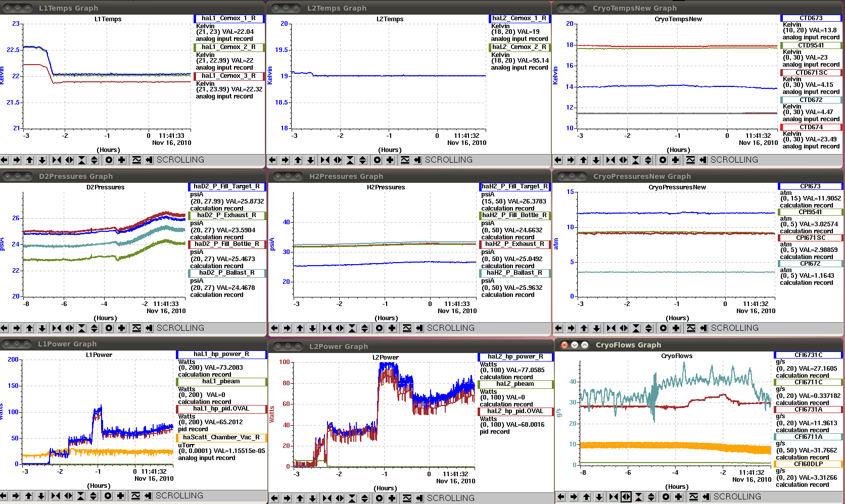Click circle auto-scale icon in L2Power toolbar

380,498
